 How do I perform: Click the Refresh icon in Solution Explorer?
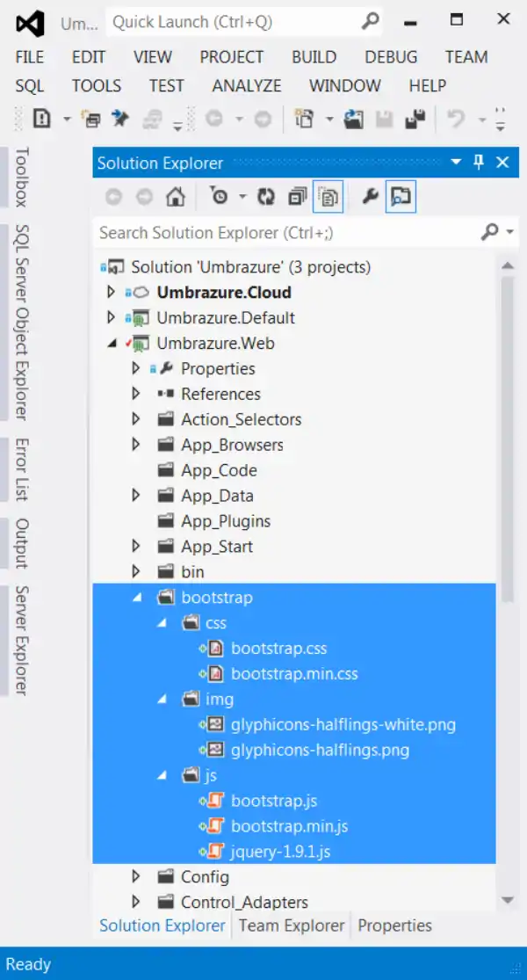267,198
